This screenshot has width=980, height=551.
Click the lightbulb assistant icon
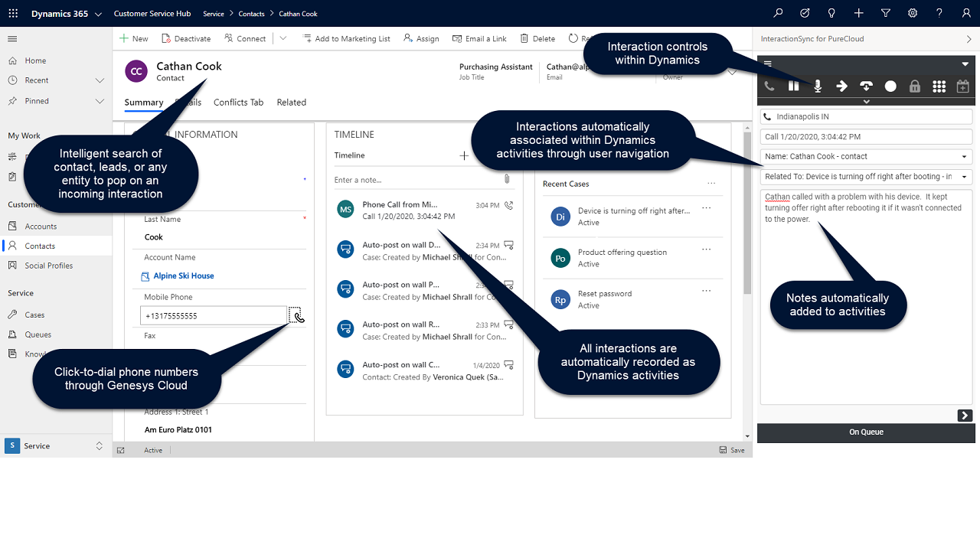click(831, 13)
